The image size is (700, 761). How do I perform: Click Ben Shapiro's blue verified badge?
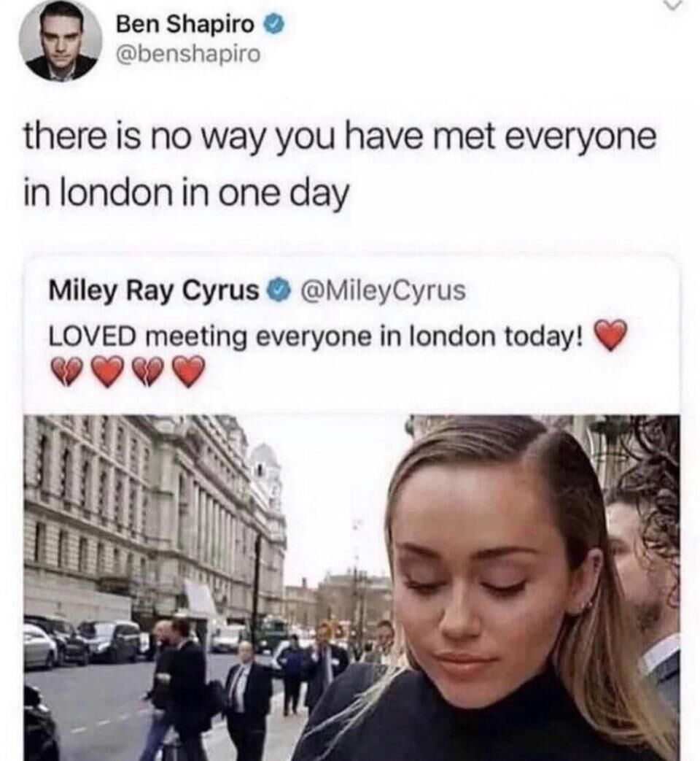pyautogui.click(x=273, y=24)
